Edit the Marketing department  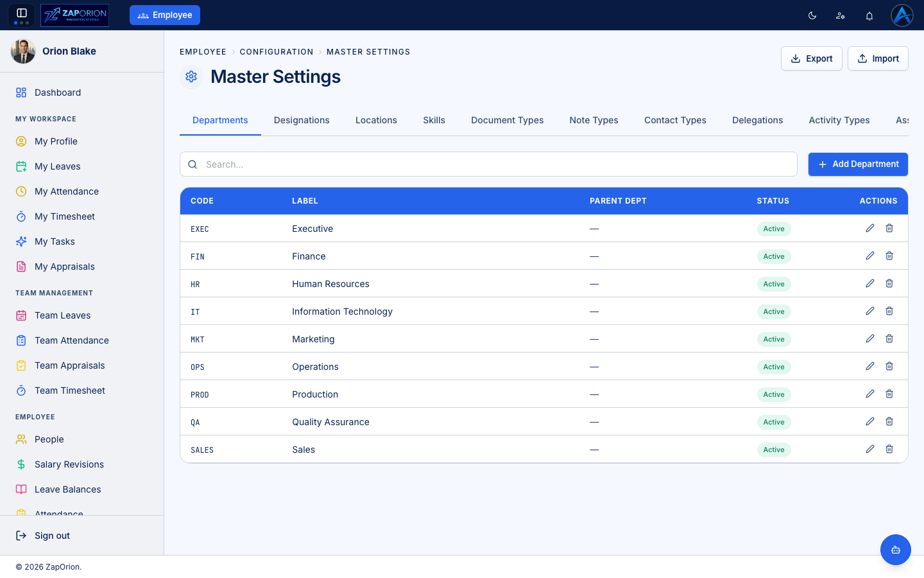pyautogui.click(x=870, y=338)
